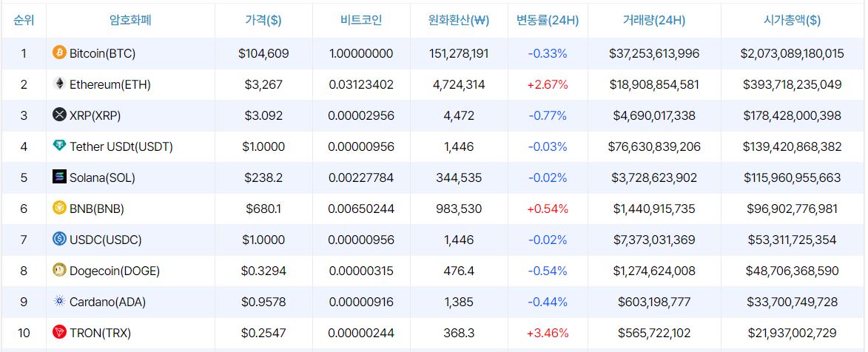Select XRP price $3.092
The image size is (868, 352).
coord(263,115)
